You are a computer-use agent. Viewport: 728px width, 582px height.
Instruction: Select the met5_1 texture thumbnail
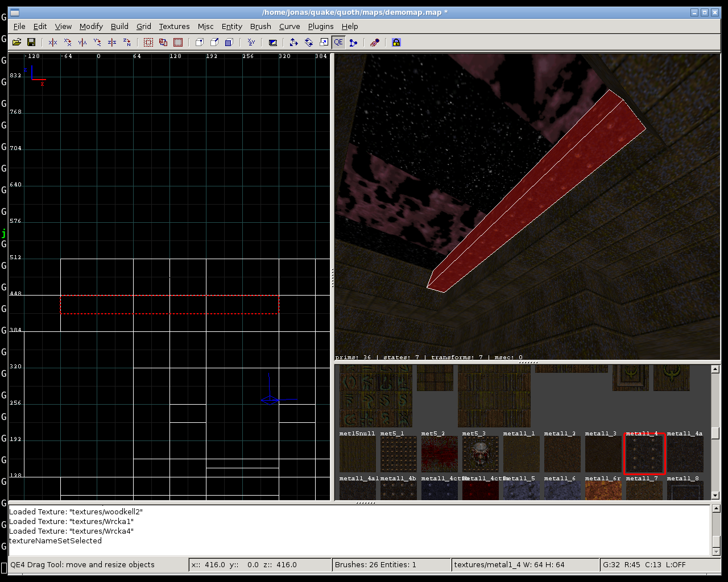click(x=399, y=454)
